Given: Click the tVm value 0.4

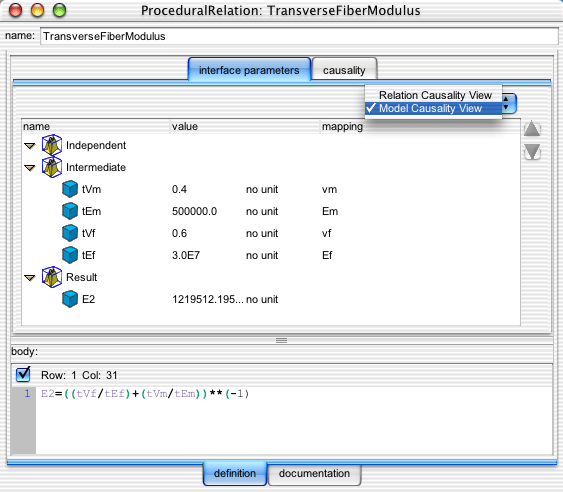Looking at the screenshot, I should [179, 189].
